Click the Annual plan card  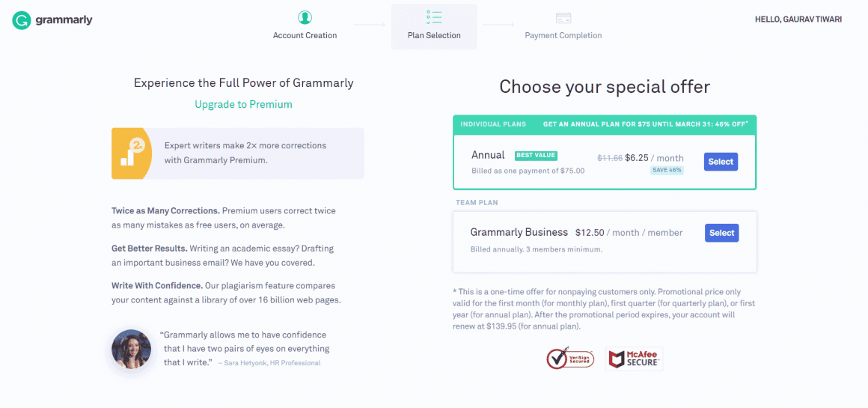(605, 162)
